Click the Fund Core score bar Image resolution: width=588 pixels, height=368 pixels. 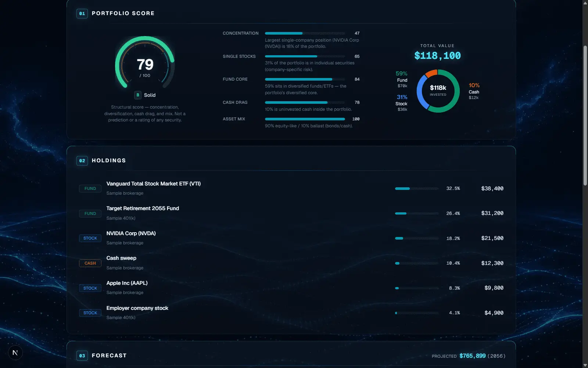(x=305, y=79)
